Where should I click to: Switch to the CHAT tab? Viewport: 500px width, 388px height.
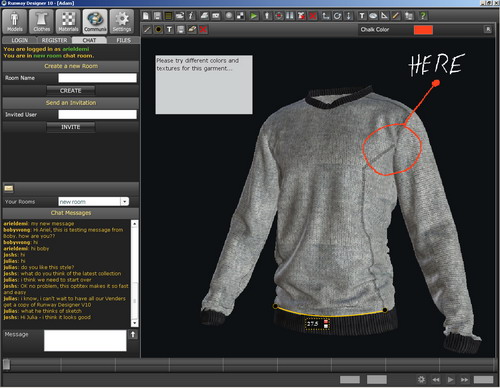pyautogui.click(x=89, y=40)
